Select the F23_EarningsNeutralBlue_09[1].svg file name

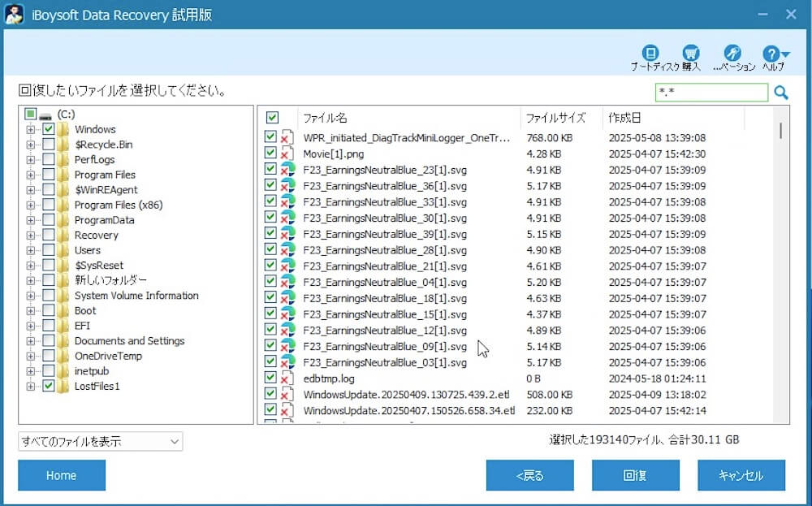coord(385,347)
